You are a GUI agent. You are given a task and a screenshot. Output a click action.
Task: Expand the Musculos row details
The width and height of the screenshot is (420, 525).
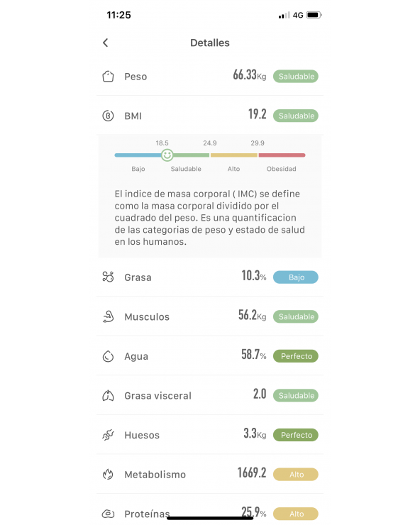pos(210,316)
